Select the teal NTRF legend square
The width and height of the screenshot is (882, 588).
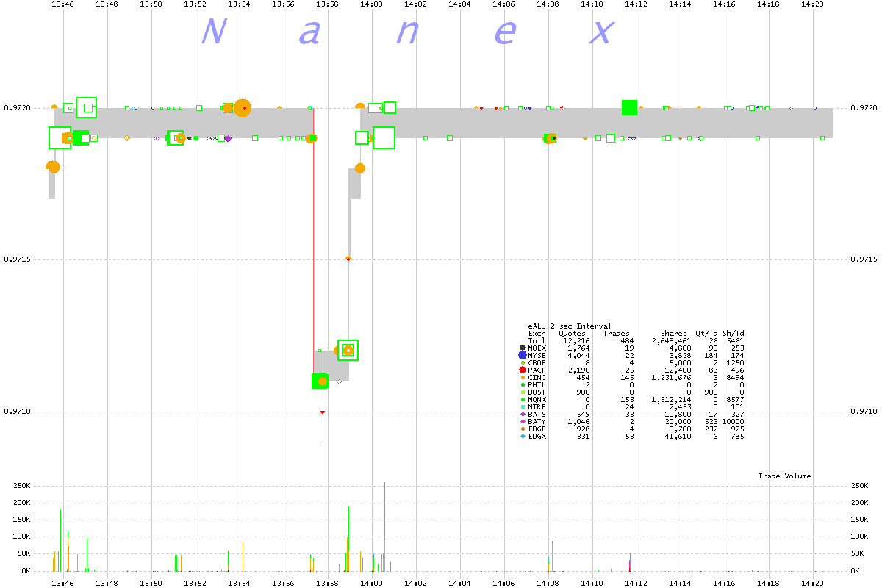pos(522,406)
